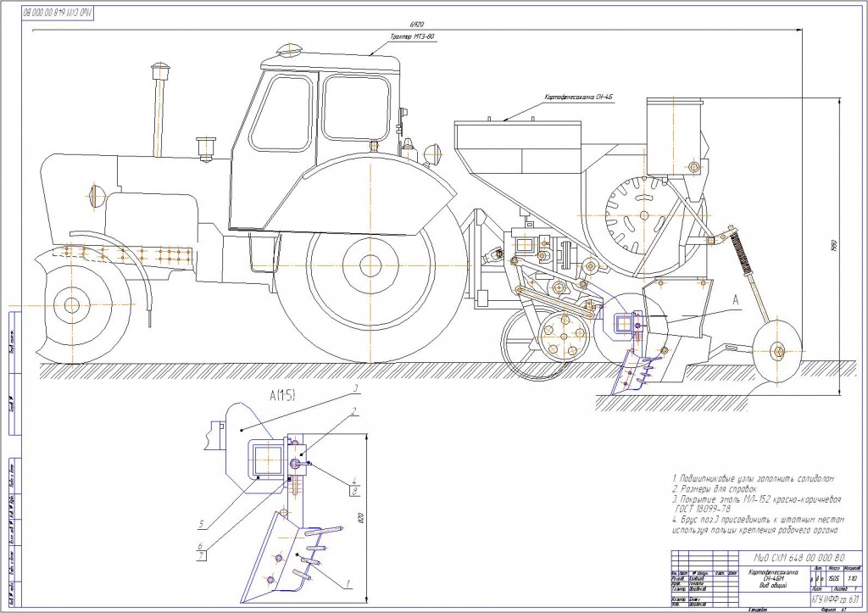Click position number "1" near the opener
Screen dimensions: 868x613
pyautogui.click(x=348, y=583)
